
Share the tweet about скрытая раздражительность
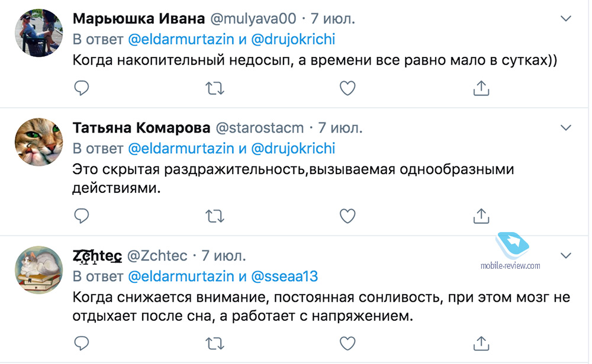(481, 215)
